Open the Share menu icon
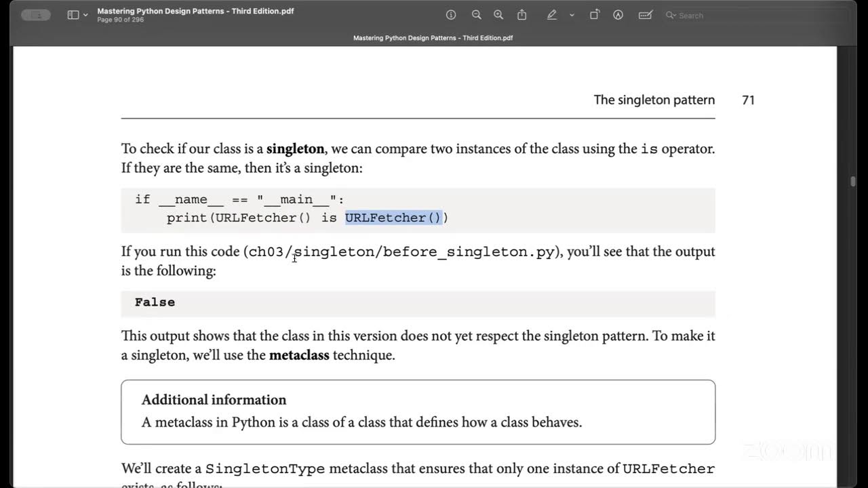This screenshot has height=488, width=868. click(521, 15)
